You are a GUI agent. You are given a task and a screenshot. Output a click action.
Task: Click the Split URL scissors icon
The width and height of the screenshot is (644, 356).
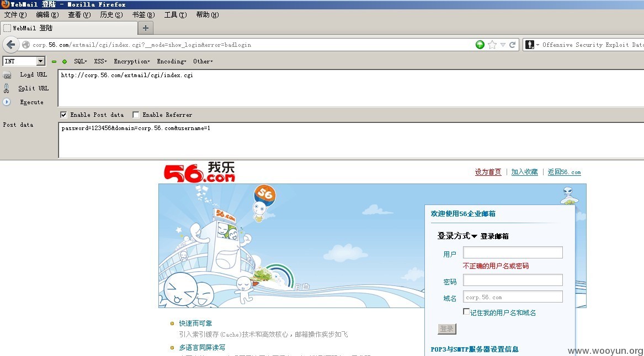tap(7, 88)
